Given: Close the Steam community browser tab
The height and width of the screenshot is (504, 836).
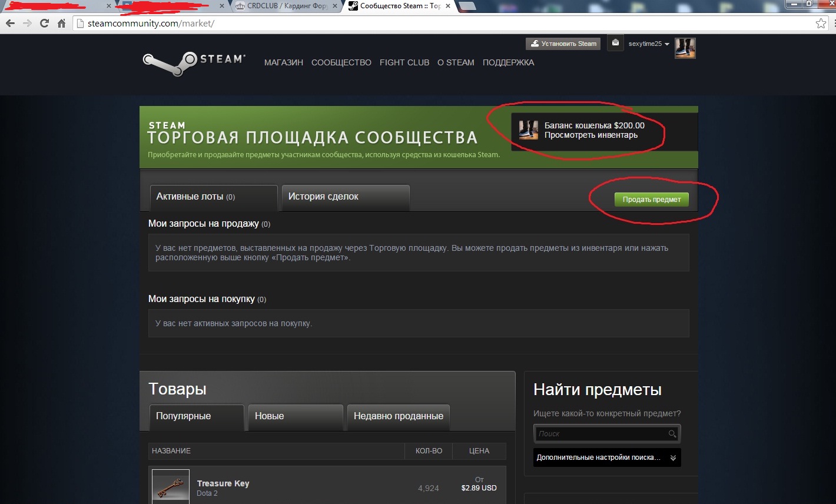Looking at the screenshot, I should [449, 6].
